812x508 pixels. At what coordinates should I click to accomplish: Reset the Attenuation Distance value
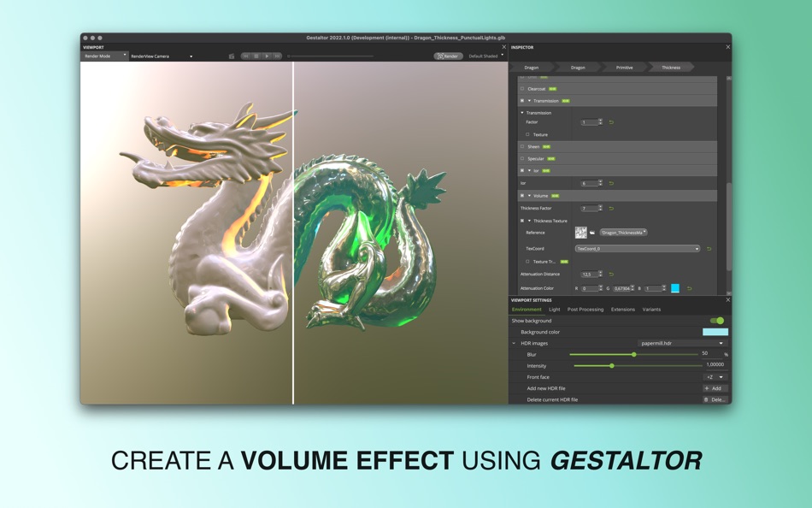click(611, 275)
